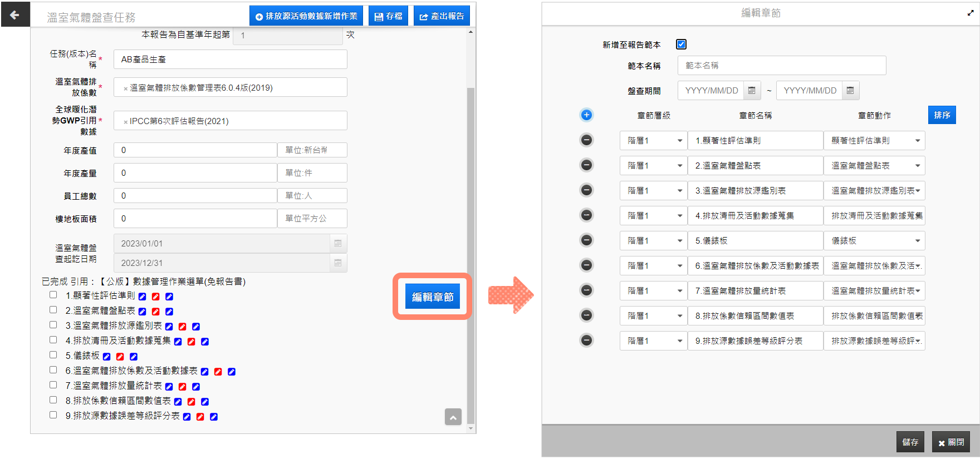The width and height of the screenshot is (980, 459).
Task: Check the 1.顯著性評估準則 checkbox
Action: [x=53, y=295]
